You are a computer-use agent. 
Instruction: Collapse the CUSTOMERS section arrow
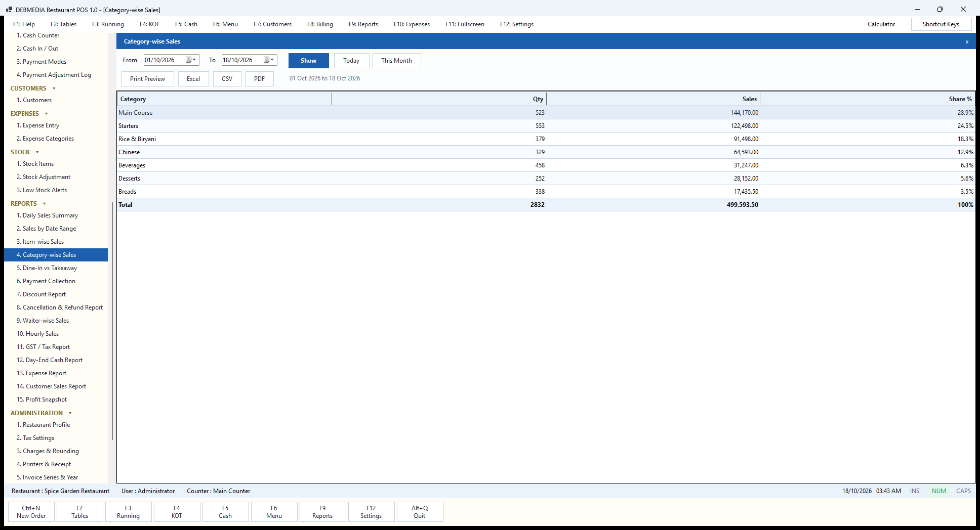[x=54, y=89]
